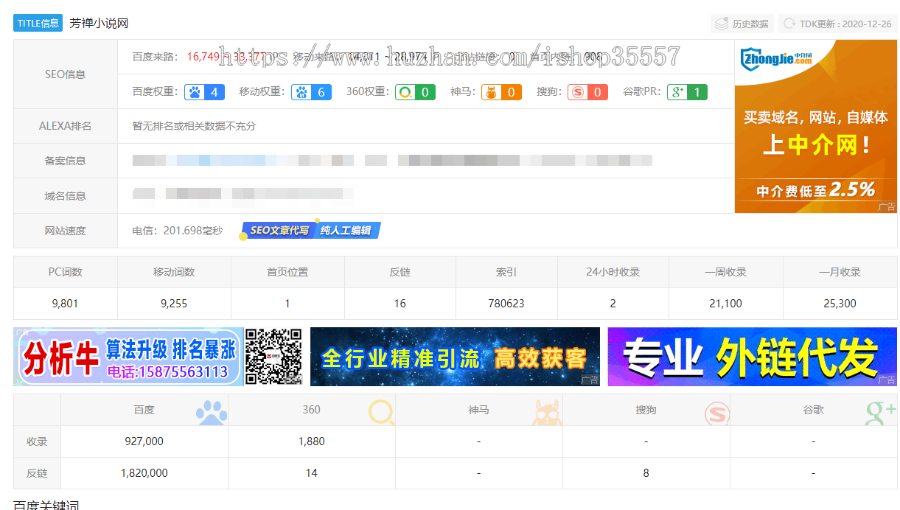Click the 移动词数 value 9,255
900x510 pixels.
click(174, 303)
